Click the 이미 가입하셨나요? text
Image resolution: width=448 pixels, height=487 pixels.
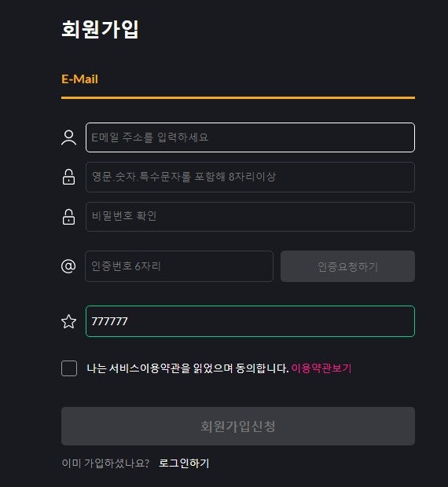[105, 463]
